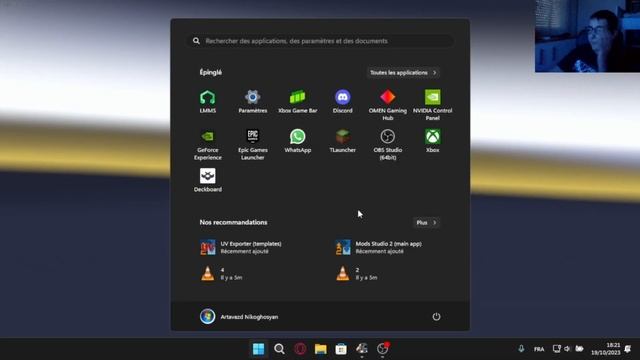
Task: Open clock and date 18:21
Action: [x=605, y=349]
